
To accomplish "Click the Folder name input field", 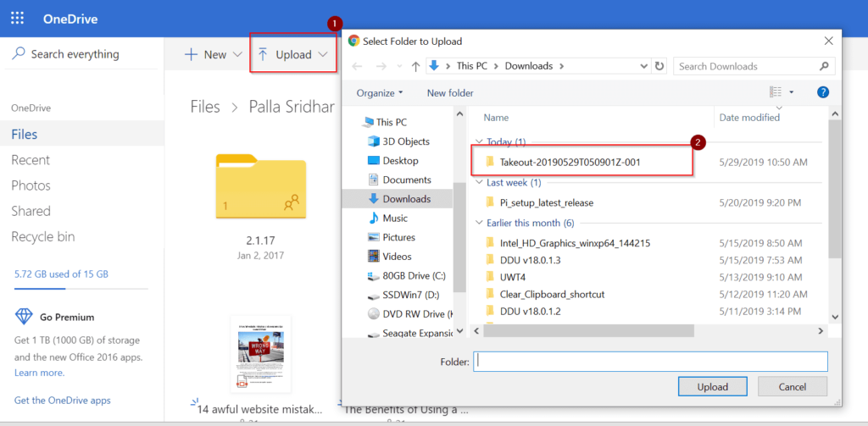I will (x=650, y=362).
